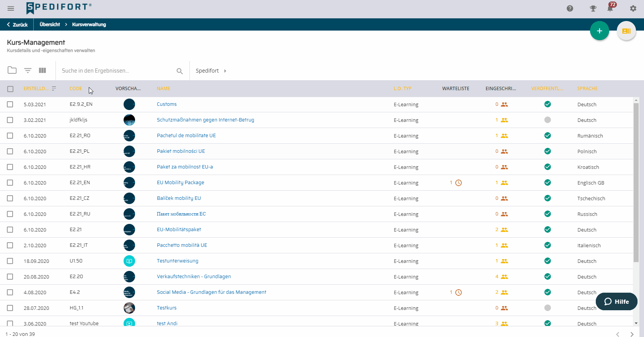The width and height of the screenshot is (644, 337).
Task: Click the Spedifort logo
Action: 59,8
